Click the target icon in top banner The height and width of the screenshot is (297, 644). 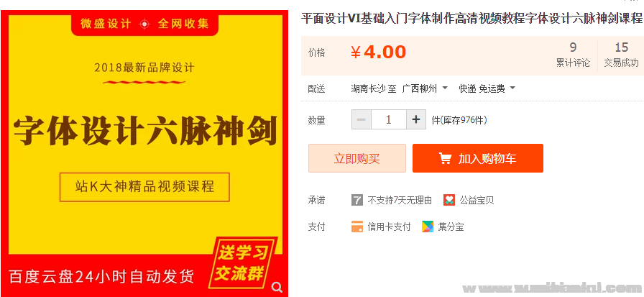(x=144, y=24)
